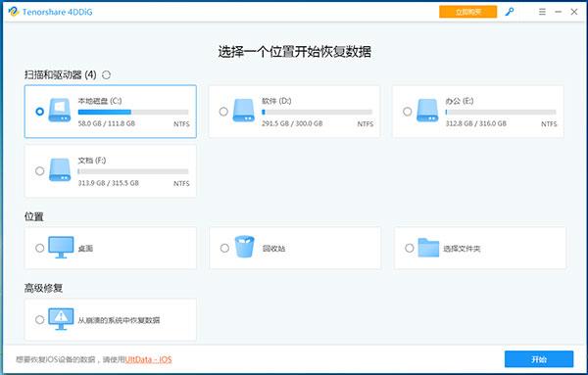Screen dimensions: 588x375
Task: Select the recover from crashed system radio
Action: click(40, 320)
